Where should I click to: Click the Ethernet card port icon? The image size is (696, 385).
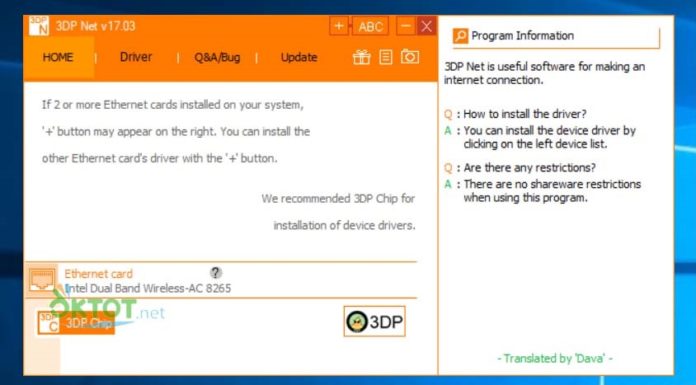pyautogui.click(x=41, y=281)
